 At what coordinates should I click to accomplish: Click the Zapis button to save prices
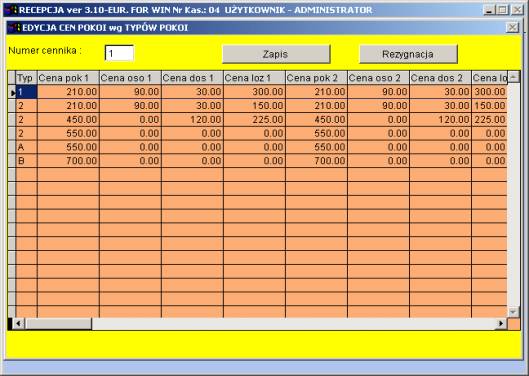276,54
